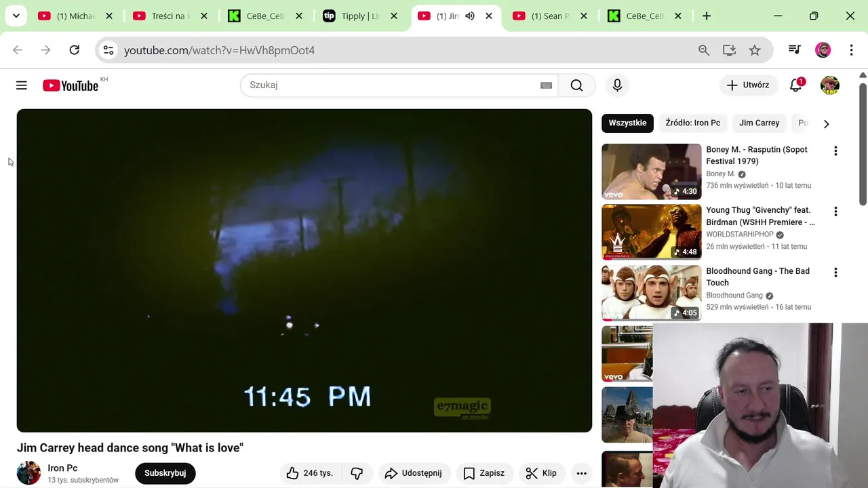Open the on-screen keyboard icon in the search box

(x=546, y=85)
